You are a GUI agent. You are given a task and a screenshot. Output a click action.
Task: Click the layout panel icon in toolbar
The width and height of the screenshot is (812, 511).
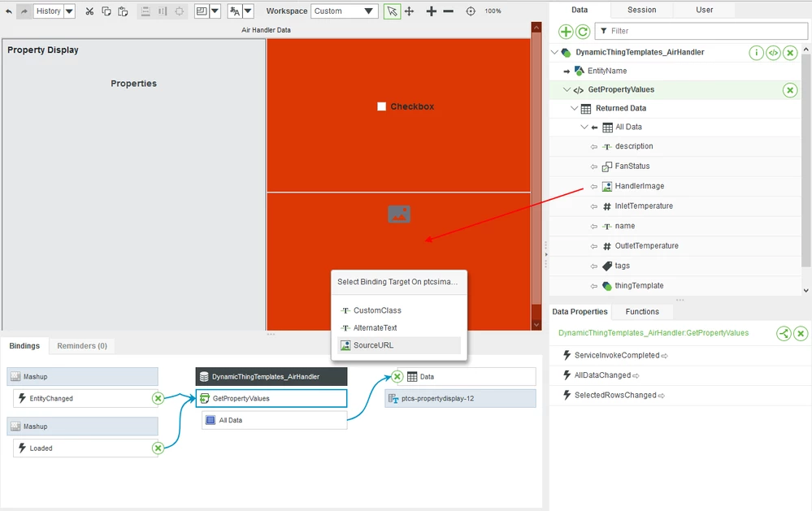tap(202, 11)
